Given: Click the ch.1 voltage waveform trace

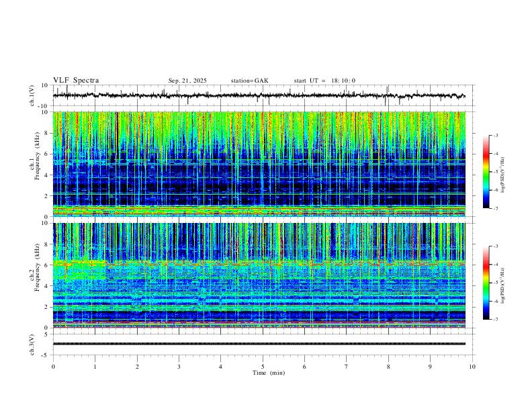Looking at the screenshot, I should click(x=259, y=95).
